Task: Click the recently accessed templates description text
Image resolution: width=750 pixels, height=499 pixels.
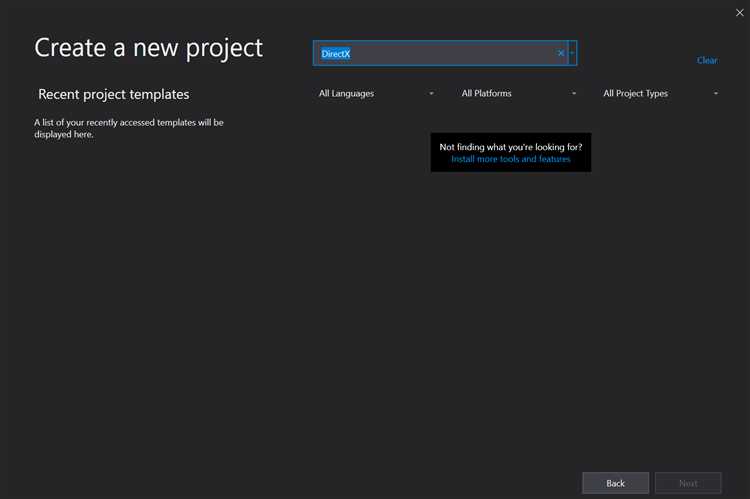Action: [x=129, y=128]
